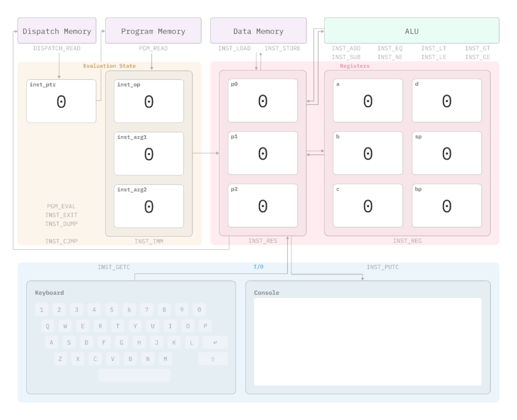517x420 pixels.
Task: Tap the S key on the keyboard
Action: [69, 343]
